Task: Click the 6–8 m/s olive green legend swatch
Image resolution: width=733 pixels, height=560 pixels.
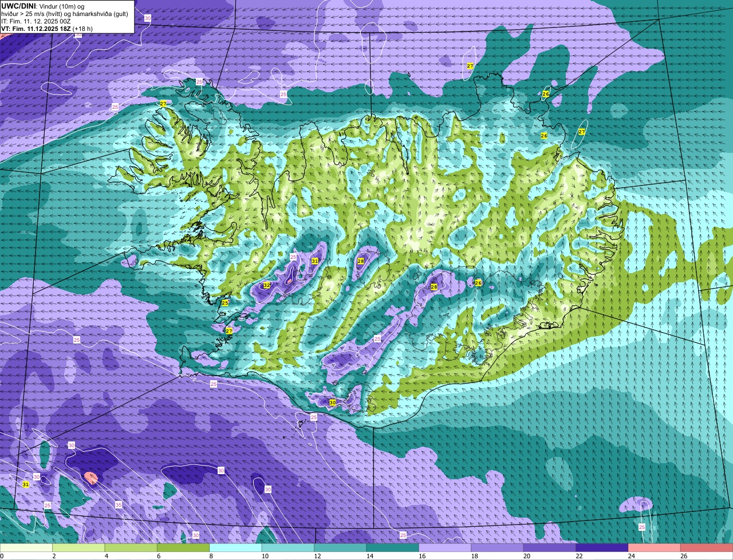Action: 183,548
